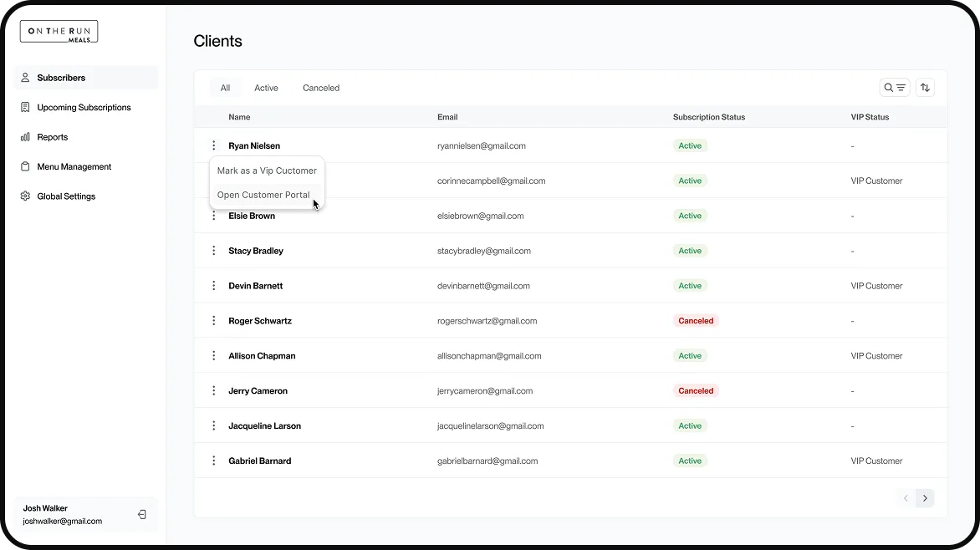This screenshot has height=550, width=980.
Task: Select the Jacqueline Larson name cell
Action: click(x=264, y=425)
